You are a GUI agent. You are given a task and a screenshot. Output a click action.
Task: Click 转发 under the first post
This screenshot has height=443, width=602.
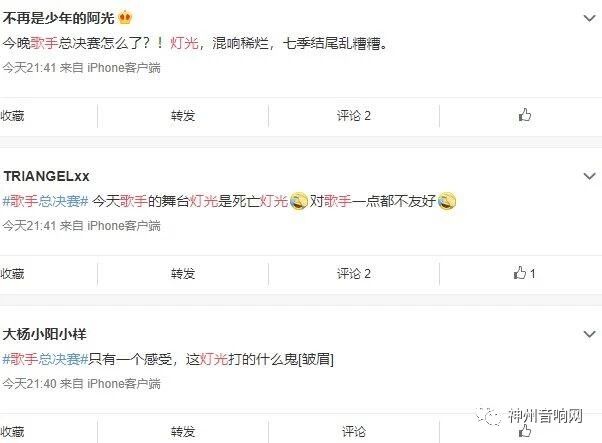tap(183, 116)
